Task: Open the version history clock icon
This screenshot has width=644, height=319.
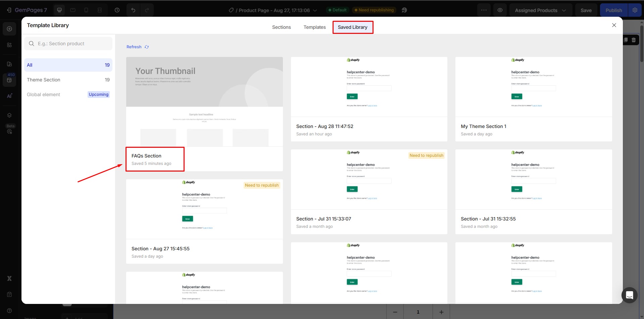Action: click(x=117, y=10)
